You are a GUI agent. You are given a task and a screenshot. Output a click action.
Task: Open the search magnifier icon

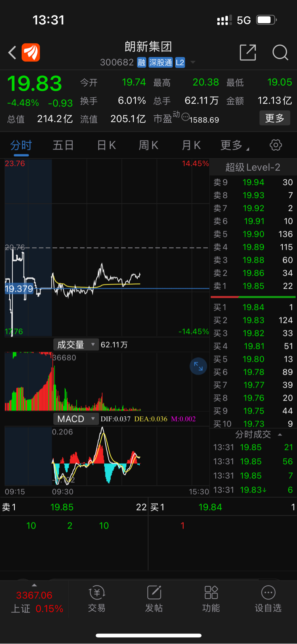[280, 52]
